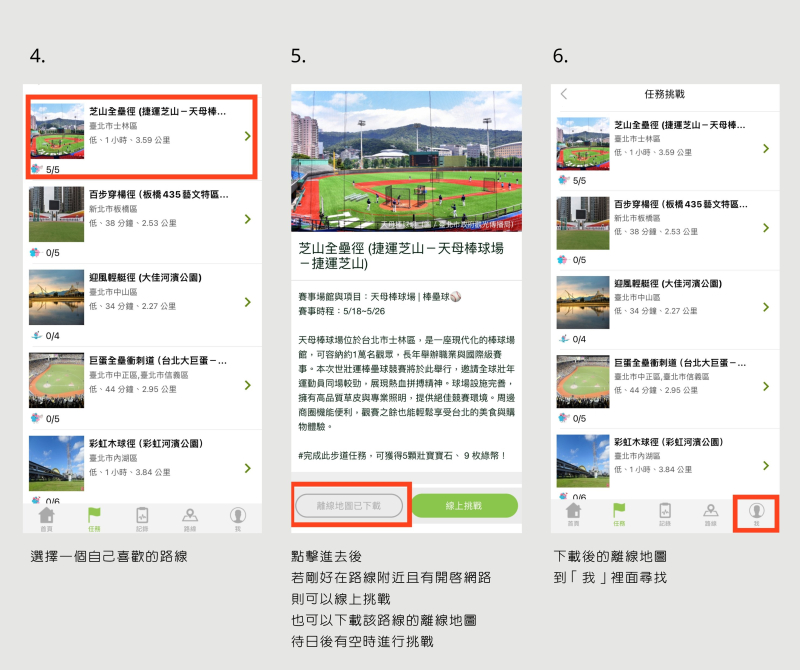Select the 任務 tab in step 4 screen
The height and width of the screenshot is (670, 800).
(x=94, y=516)
